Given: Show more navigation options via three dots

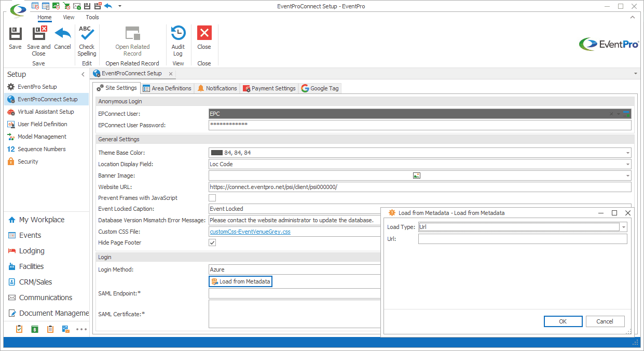Looking at the screenshot, I should 81,329.
